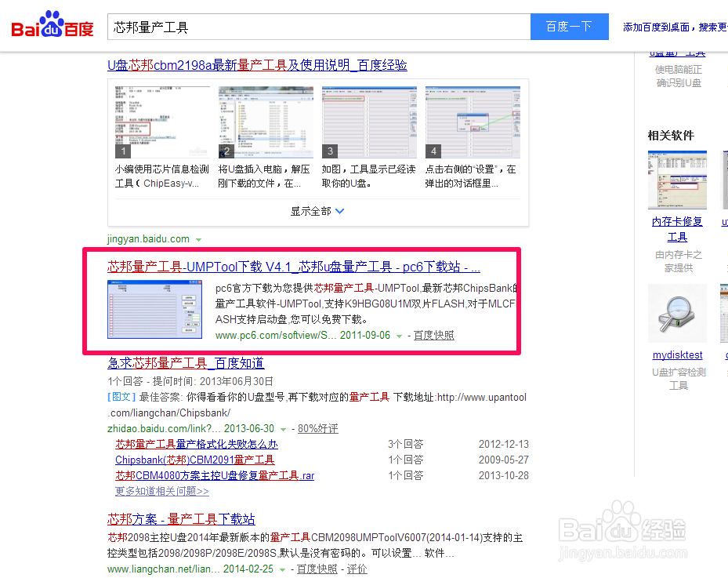Open 芯邦CBM4080方案主控U盘修复量产工具.rar question

215,476
